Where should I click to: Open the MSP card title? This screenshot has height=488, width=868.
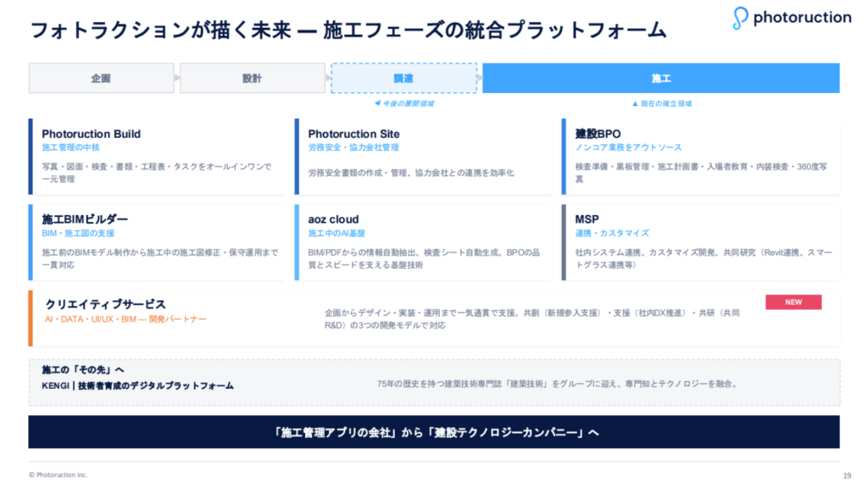(x=587, y=219)
